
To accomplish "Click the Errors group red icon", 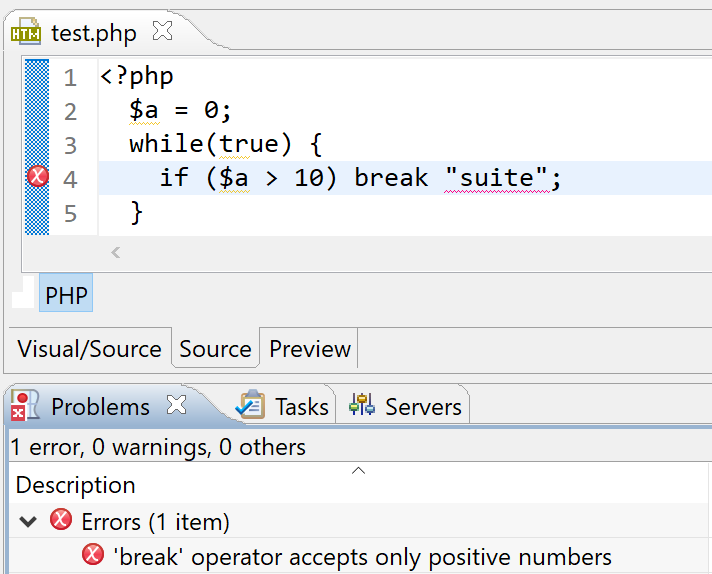I will (61, 521).
